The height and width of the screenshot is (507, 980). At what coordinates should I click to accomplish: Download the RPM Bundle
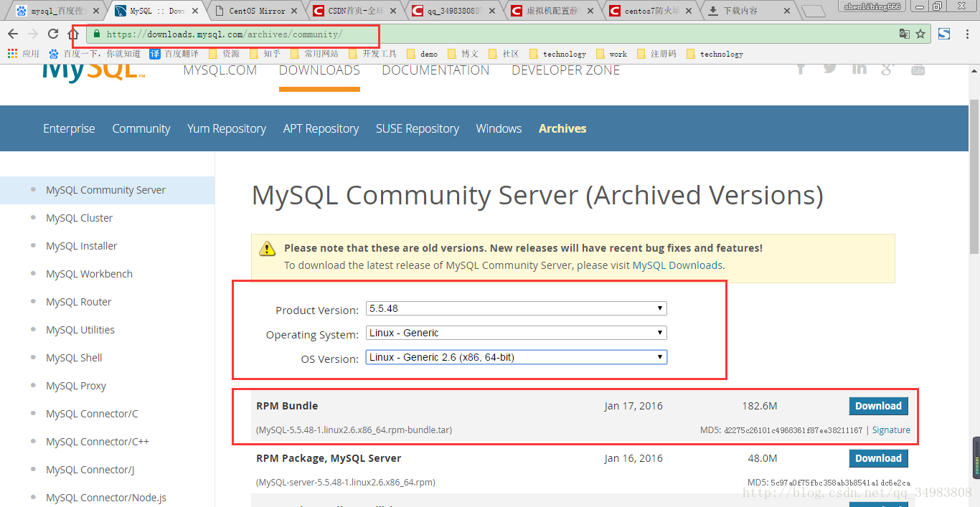(878, 406)
